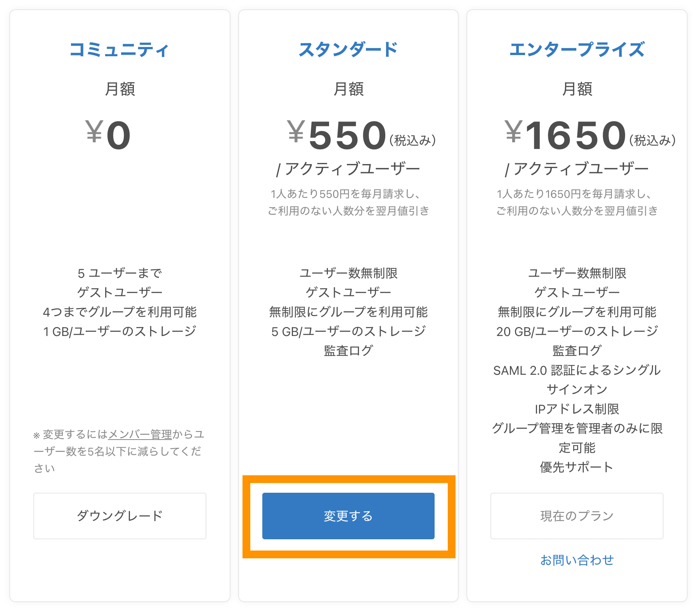Click 4つまでグループを利用可能 feature line
Screen dimensions: 700x613
pos(120,312)
